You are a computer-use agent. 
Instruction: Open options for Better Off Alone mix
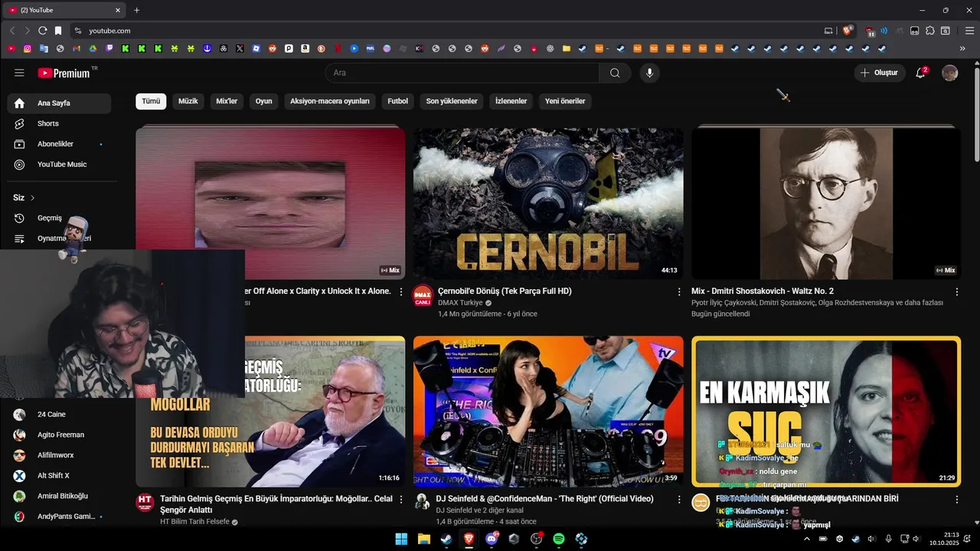401,292
